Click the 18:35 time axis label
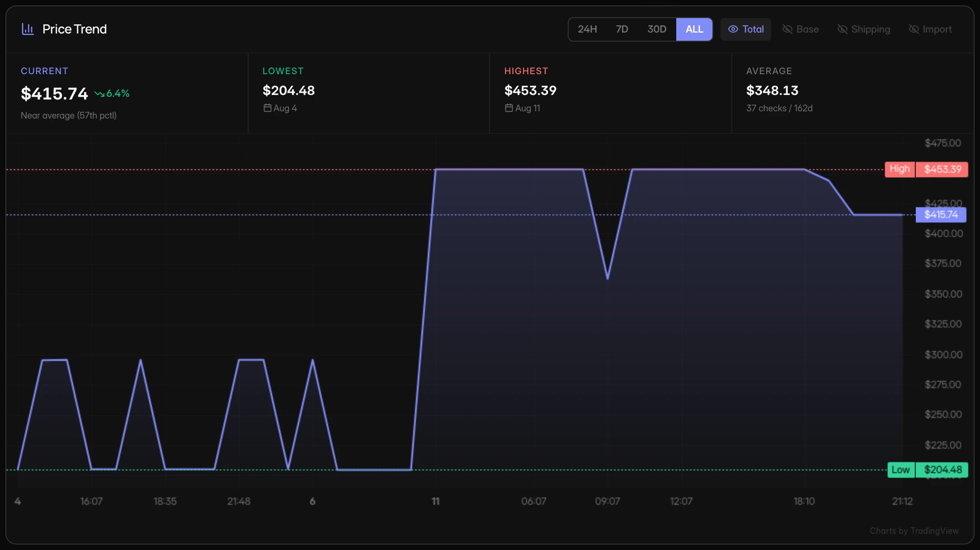Viewport: 980px width, 550px height. 165,501
